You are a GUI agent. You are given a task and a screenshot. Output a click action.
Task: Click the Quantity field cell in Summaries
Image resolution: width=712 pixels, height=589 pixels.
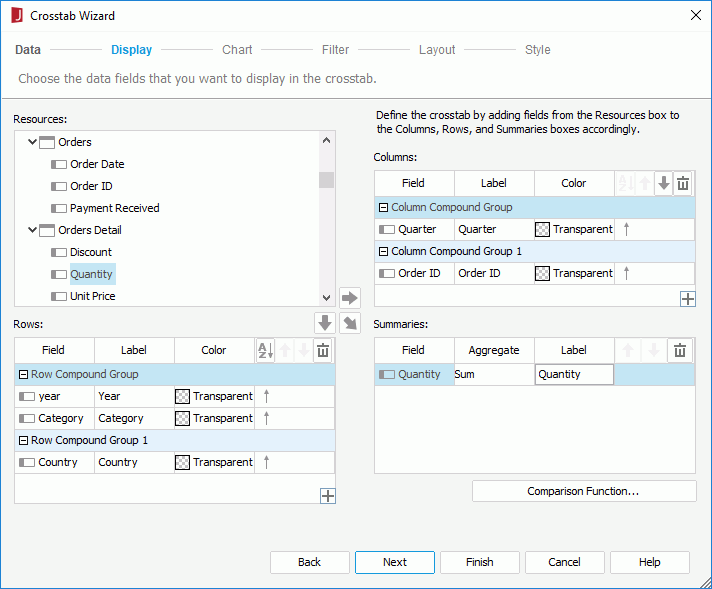click(x=415, y=375)
